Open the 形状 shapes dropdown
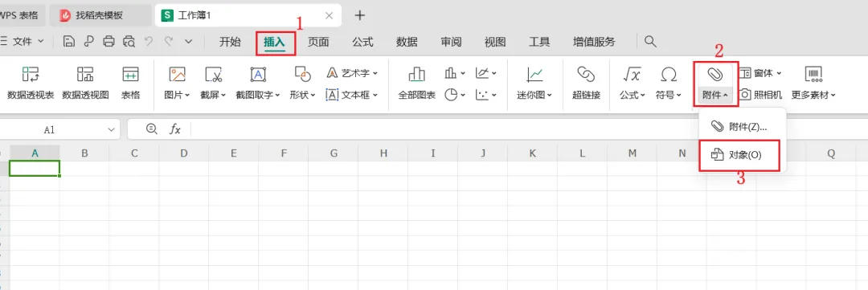868x290 pixels. click(x=302, y=83)
